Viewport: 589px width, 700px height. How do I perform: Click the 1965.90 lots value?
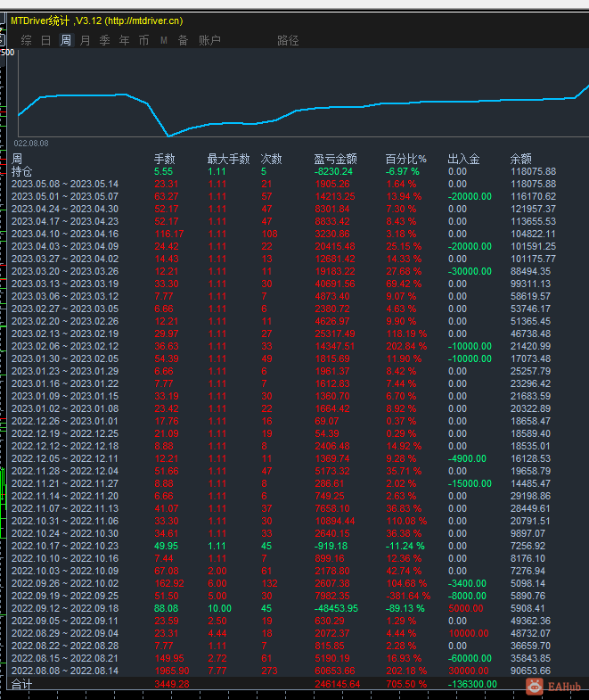pos(172,671)
